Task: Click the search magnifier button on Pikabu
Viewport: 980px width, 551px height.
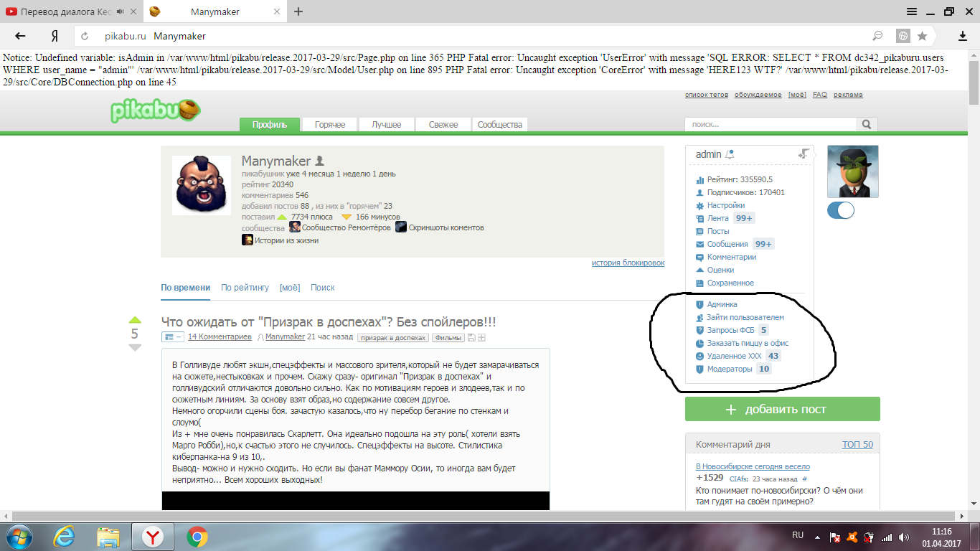Action: pyautogui.click(x=867, y=124)
